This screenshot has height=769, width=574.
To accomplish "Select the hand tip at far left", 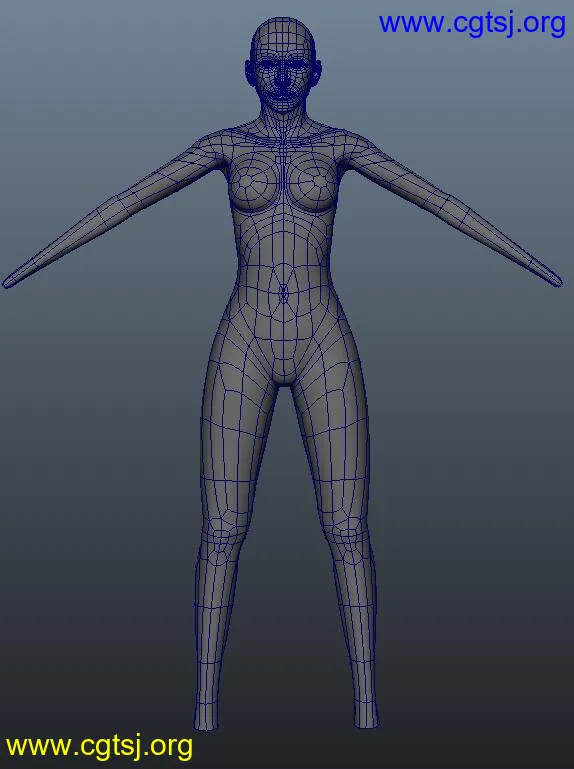I will click(x=11, y=281).
